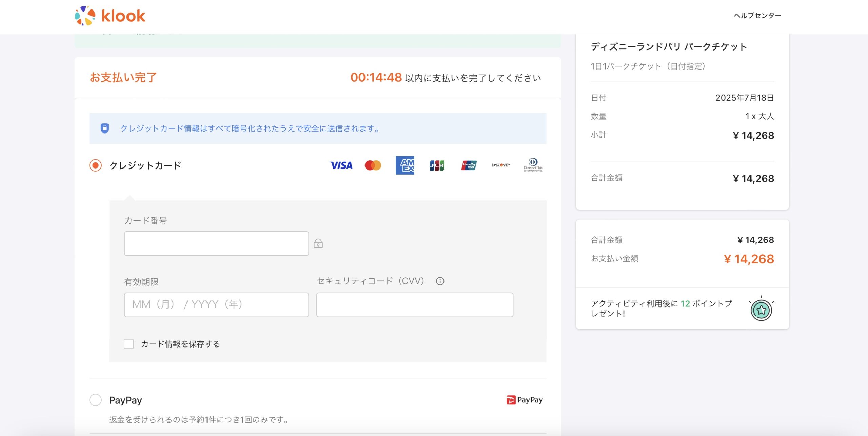The height and width of the screenshot is (436, 868).
Task: Click the PayPay logo on the right
Action: click(x=525, y=400)
